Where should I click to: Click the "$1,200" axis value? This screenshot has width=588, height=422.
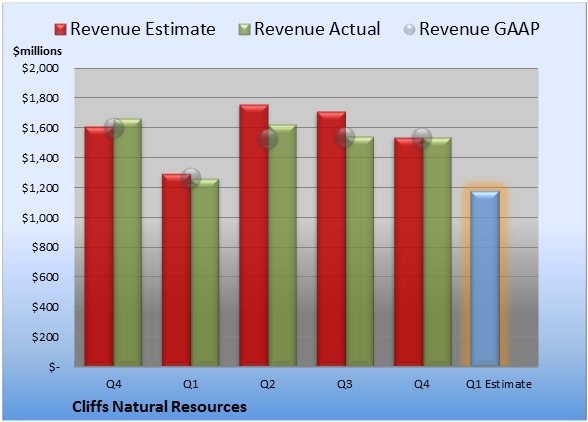[x=40, y=188]
